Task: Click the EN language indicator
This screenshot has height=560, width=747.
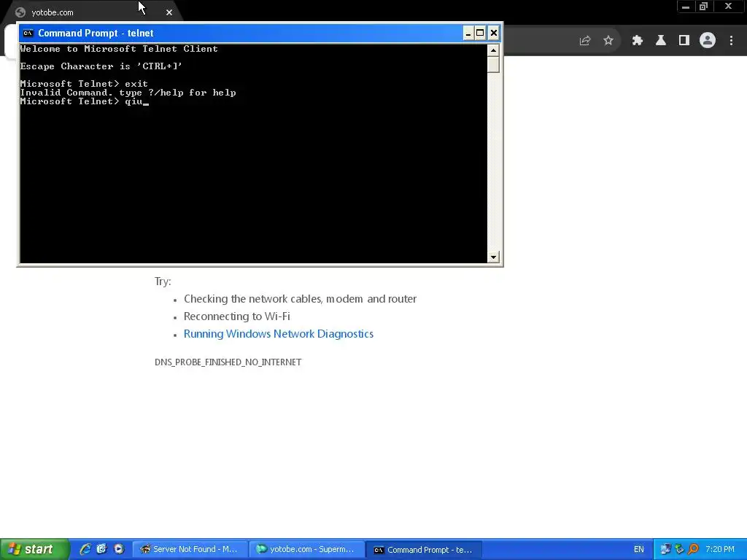Action: tap(639, 550)
